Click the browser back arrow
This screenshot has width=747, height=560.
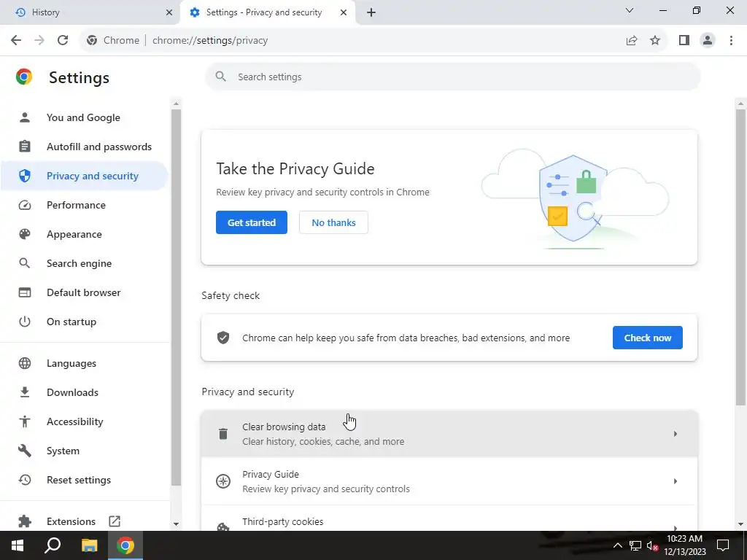pos(16,41)
